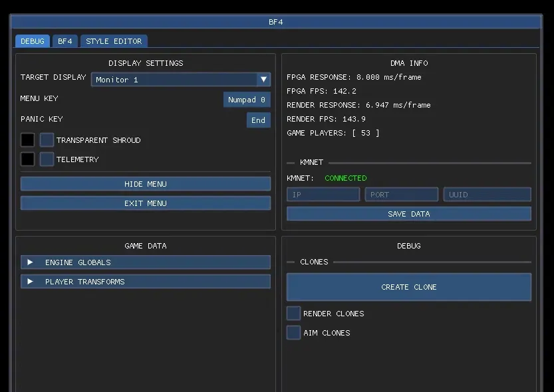Screen dimensions: 554x392
Task: Toggle the Aim Clones checkbox
Action: [293, 333]
